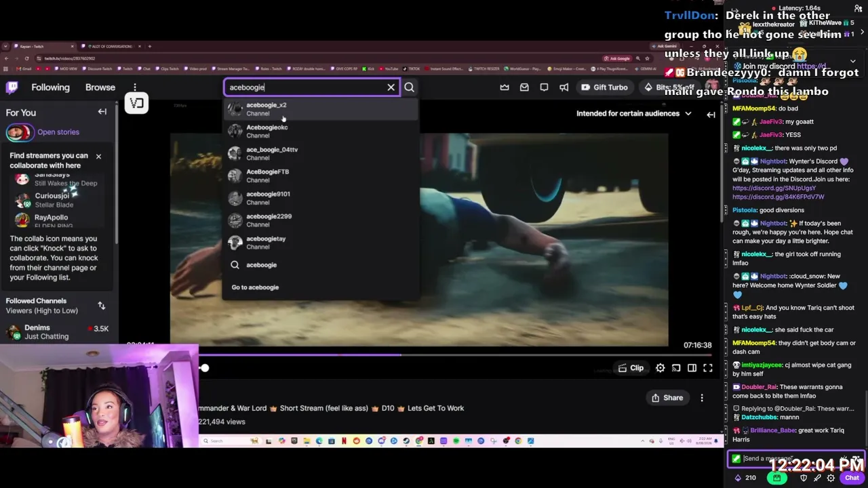Create a clip with Clip button

pyautogui.click(x=630, y=368)
